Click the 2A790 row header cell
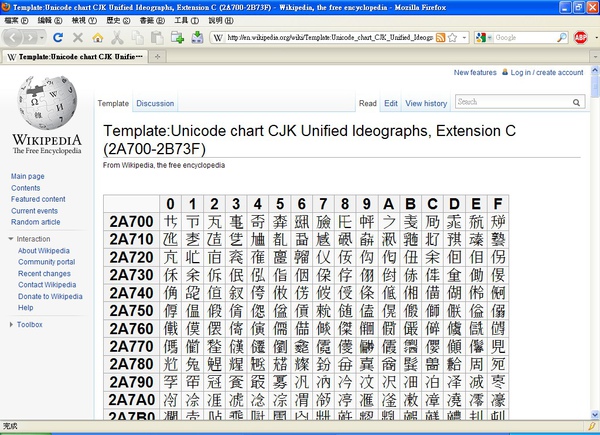The height and width of the screenshot is (435, 600). tap(131, 382)
